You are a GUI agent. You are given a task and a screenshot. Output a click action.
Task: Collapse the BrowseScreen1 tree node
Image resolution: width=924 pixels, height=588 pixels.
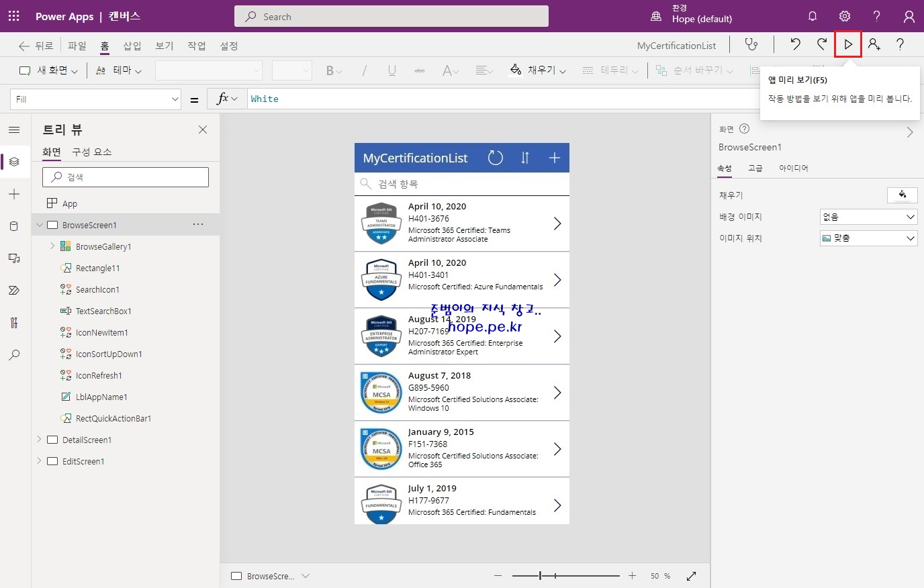pyautogui.click(x=40, y=225)
